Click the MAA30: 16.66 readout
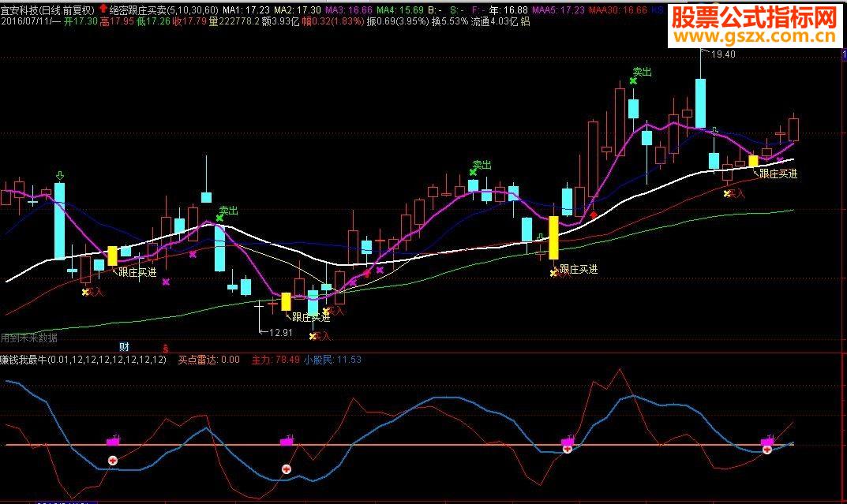 [x=618, y=9]
